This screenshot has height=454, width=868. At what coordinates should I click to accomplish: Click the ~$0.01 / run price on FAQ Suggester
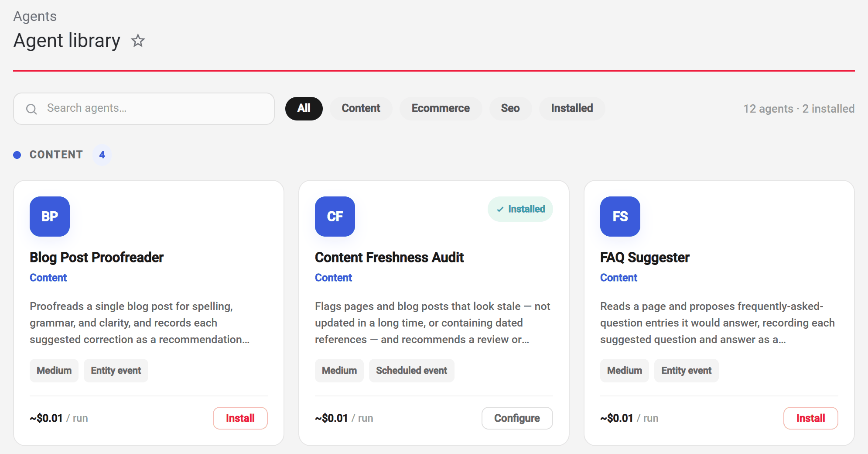(629, 418)
